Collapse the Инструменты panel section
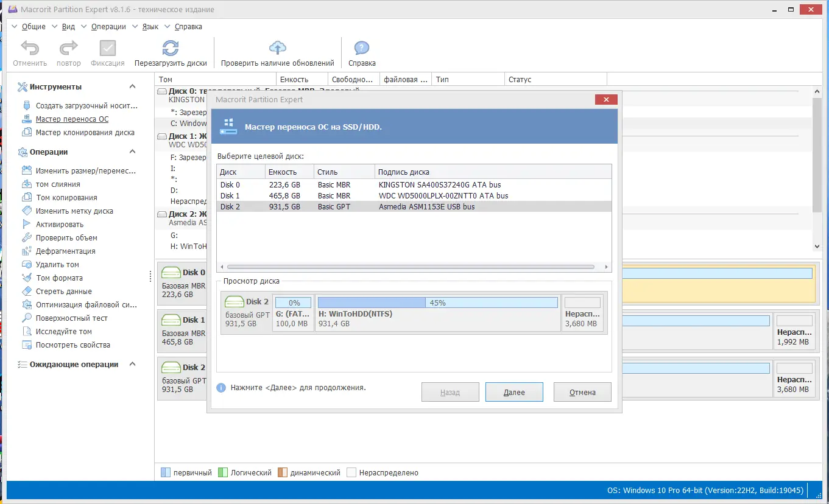This screenshot has width=829, height=504. tap(133, 87)
